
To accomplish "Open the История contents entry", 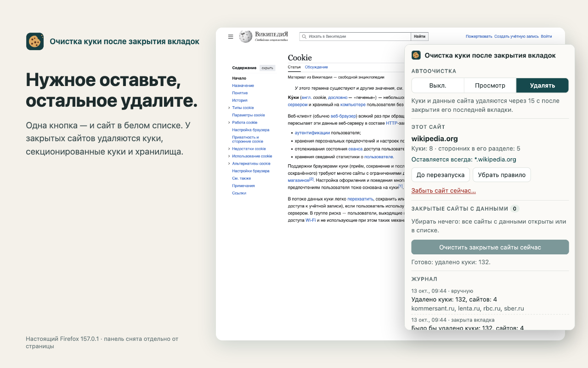I will tap(240, 100).
